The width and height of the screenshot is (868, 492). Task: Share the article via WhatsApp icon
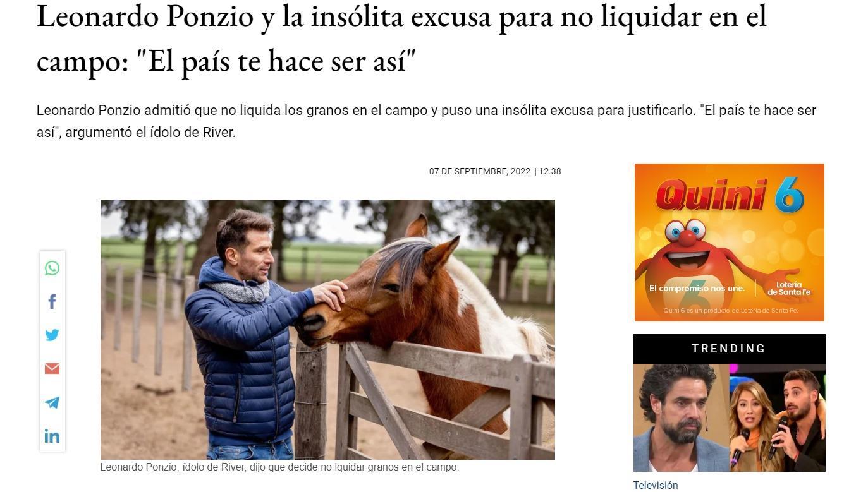pos(52,268)
